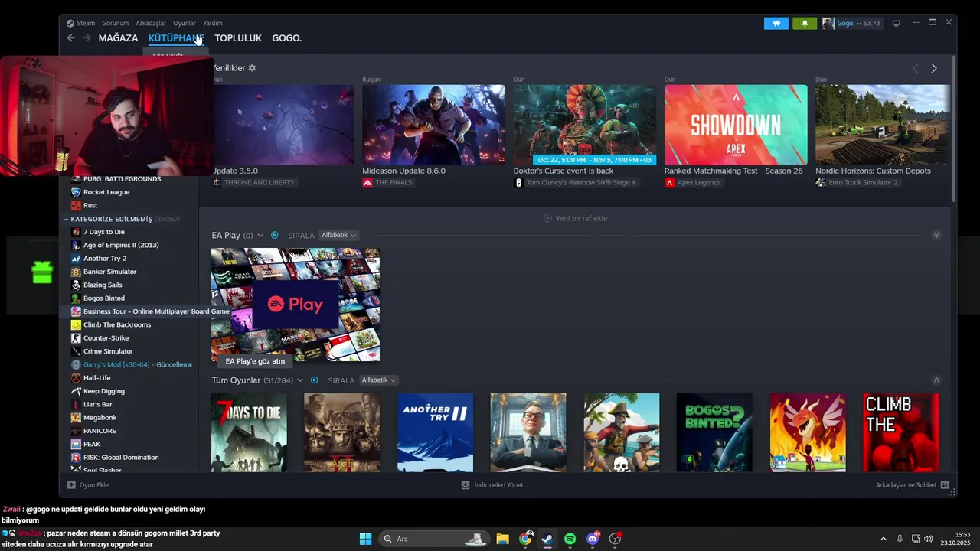Click the THRONE AND LIBERTY game icon
The width and height of the screenshot is (980, 551).
[217, 183]
